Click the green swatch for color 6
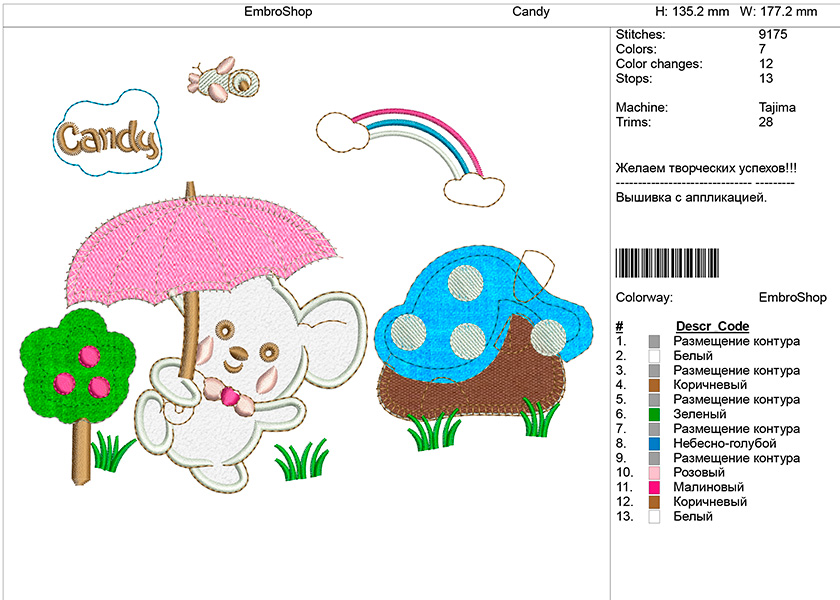This screenshot has width=840, height=600. (x=654, y=415)
